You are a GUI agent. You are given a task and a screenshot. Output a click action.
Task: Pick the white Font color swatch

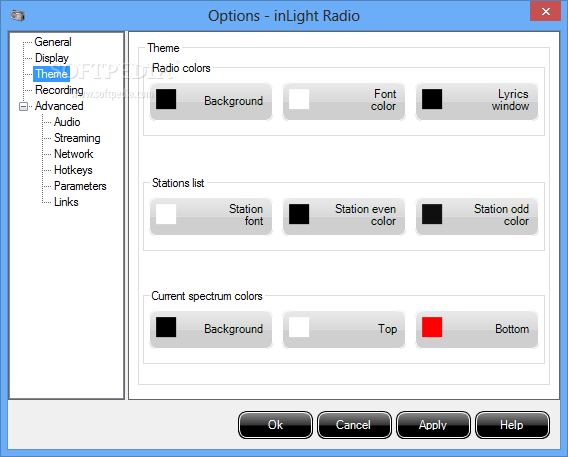click(299, 99)
